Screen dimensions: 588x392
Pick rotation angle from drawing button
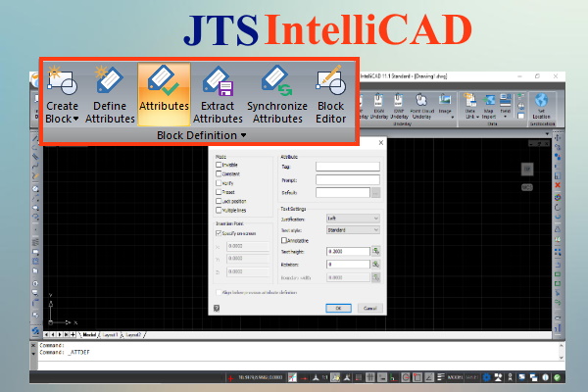pos(375,265)
